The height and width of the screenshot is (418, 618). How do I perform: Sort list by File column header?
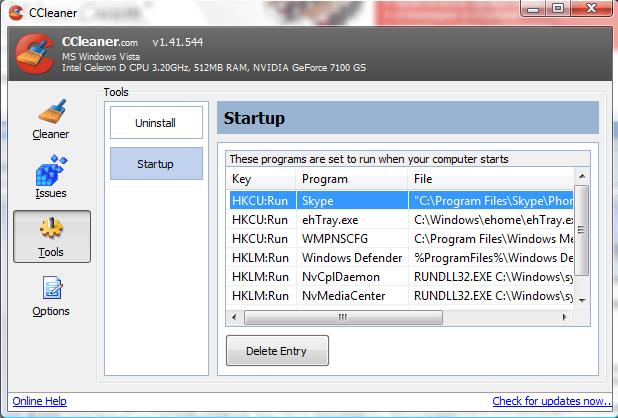pyautogui.click(x=491, y=179)
